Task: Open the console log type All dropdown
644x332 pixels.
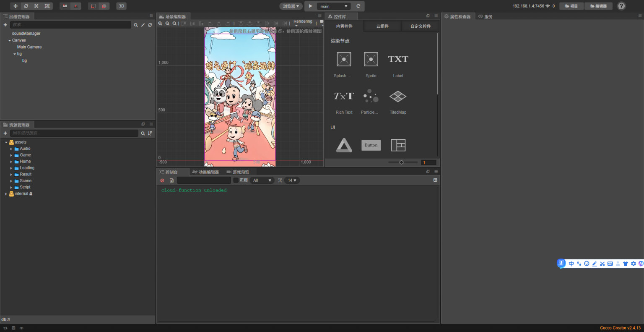Action: click(x=262, y=180)
